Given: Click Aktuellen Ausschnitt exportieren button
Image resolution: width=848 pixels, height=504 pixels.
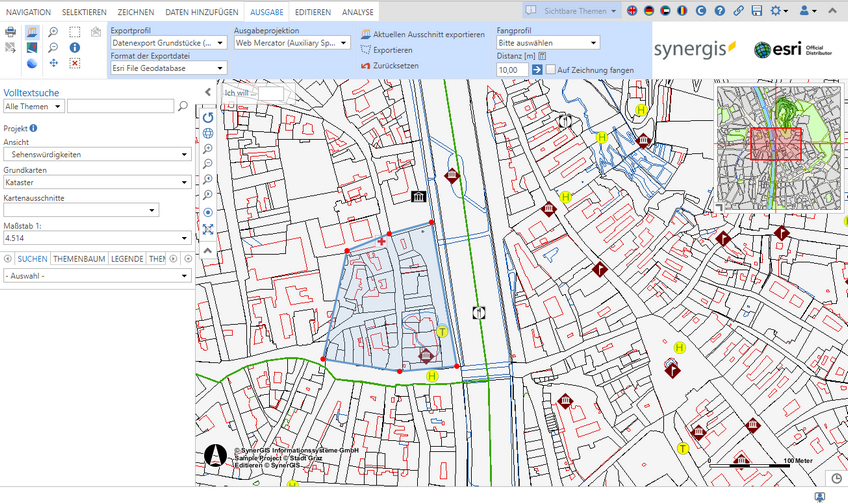Looking at the screenshot, I should (x=422, y=34).
